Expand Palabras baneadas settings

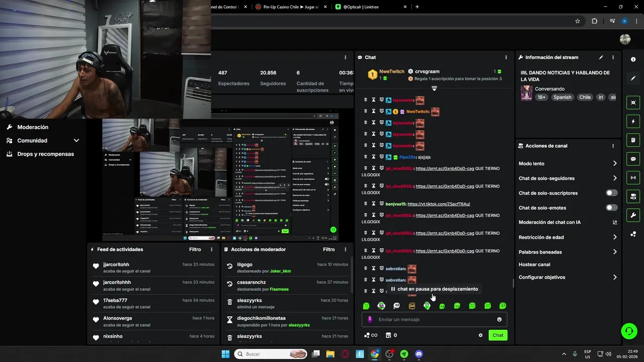615,252
